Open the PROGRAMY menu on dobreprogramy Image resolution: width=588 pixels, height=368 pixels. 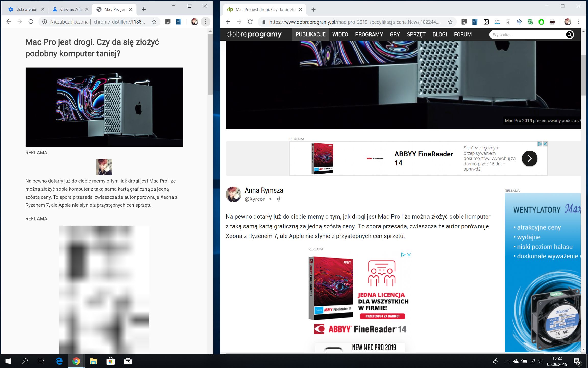tap(369, 34)
